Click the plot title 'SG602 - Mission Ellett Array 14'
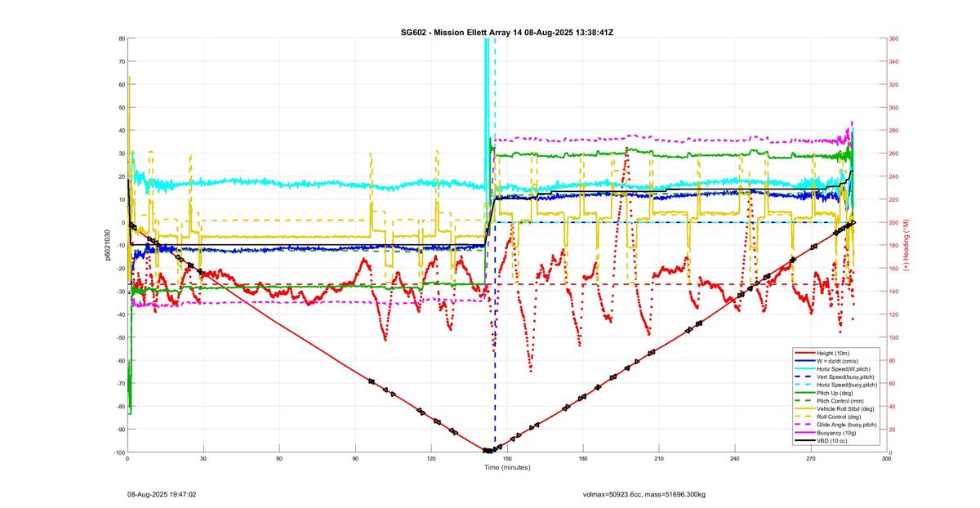The image size is (980, 508). click(x=463, y=31)
